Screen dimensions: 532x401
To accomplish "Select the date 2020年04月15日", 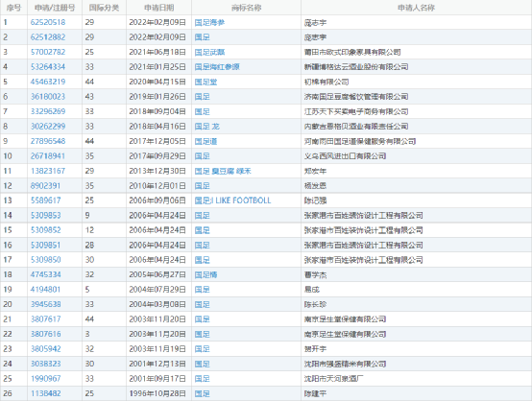I will tap(157, 82).
